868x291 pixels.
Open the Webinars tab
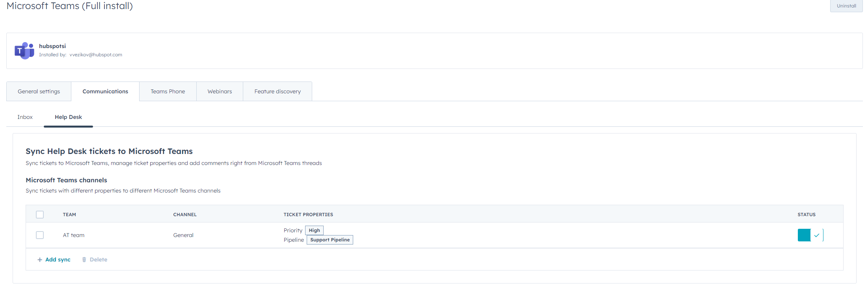tap(220, 91)
